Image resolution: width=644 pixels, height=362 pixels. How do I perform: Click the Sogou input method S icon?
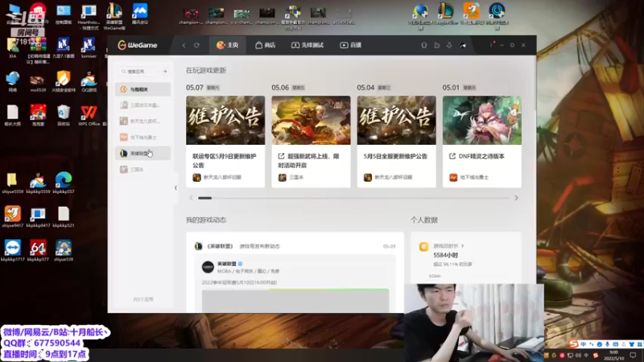573,343
